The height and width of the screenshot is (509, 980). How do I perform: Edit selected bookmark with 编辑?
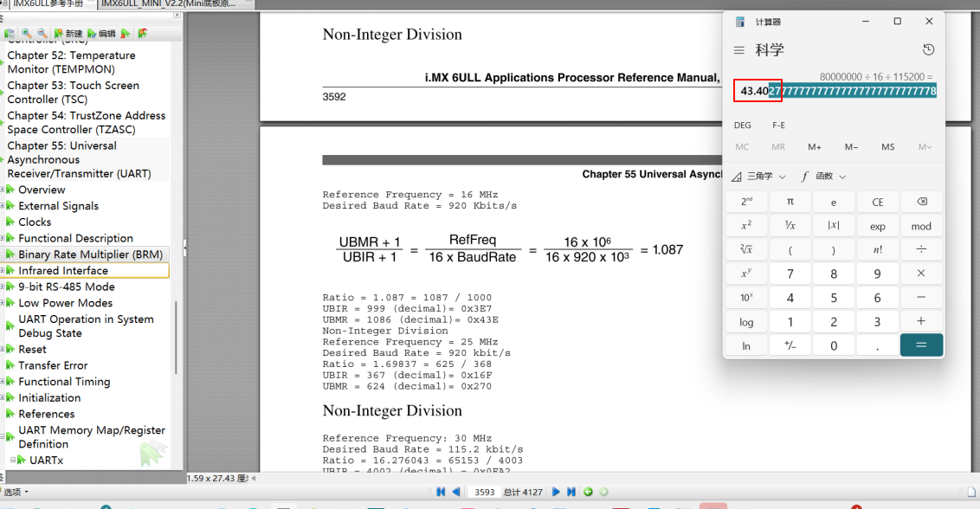click(x=102, y=33)
